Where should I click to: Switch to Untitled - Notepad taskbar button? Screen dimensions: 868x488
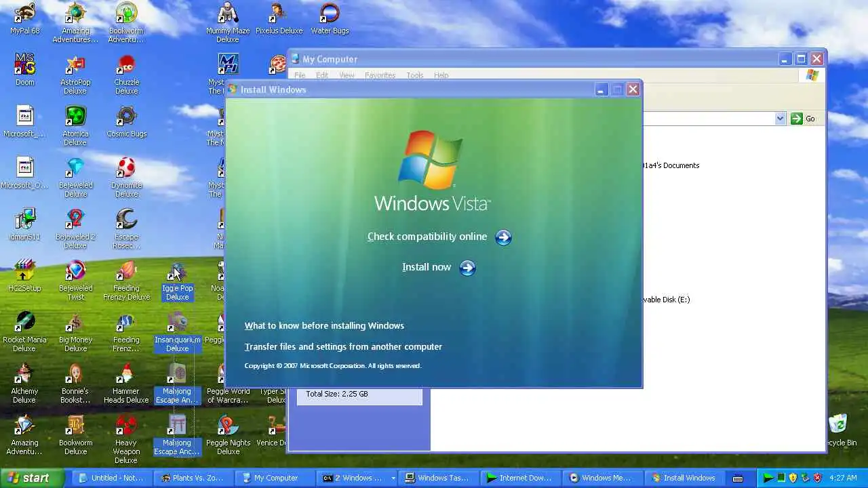tap(111, 478)
